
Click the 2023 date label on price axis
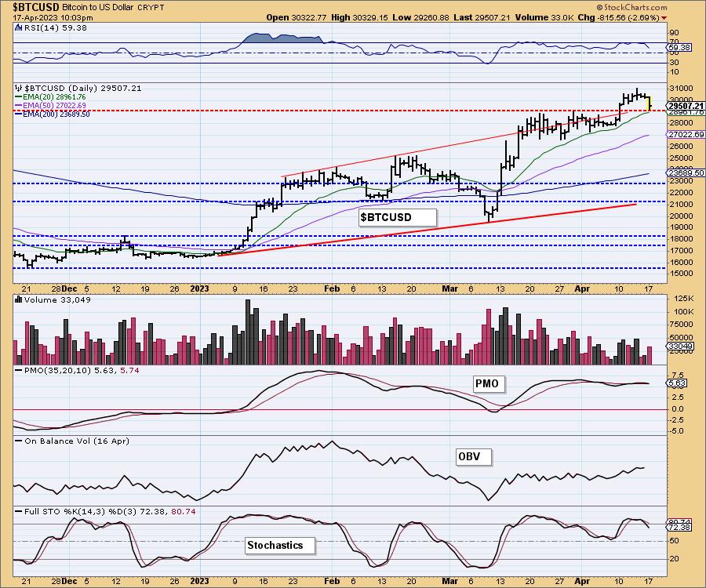coord(199,289)
